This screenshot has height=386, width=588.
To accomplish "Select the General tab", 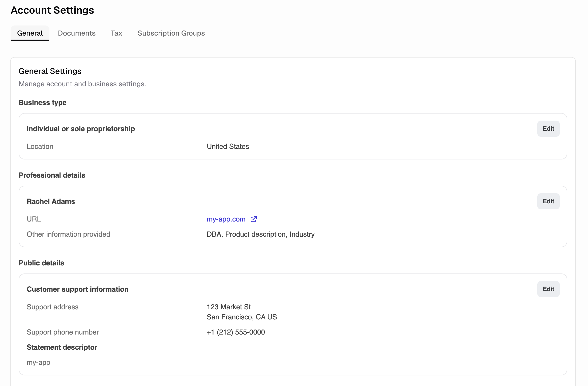I will coord(30,33).
